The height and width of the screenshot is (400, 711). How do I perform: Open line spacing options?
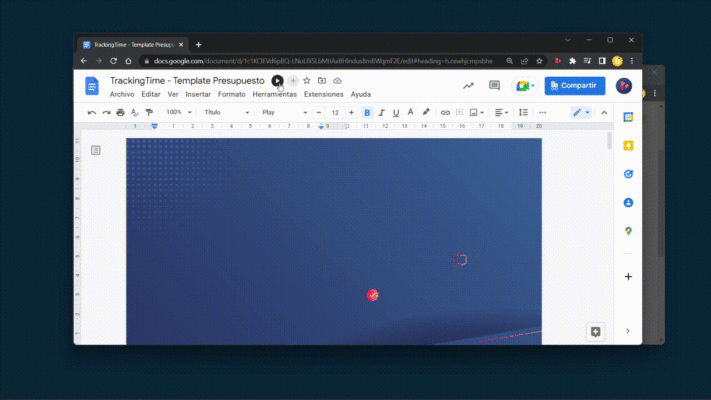click(x=523, y=112)
